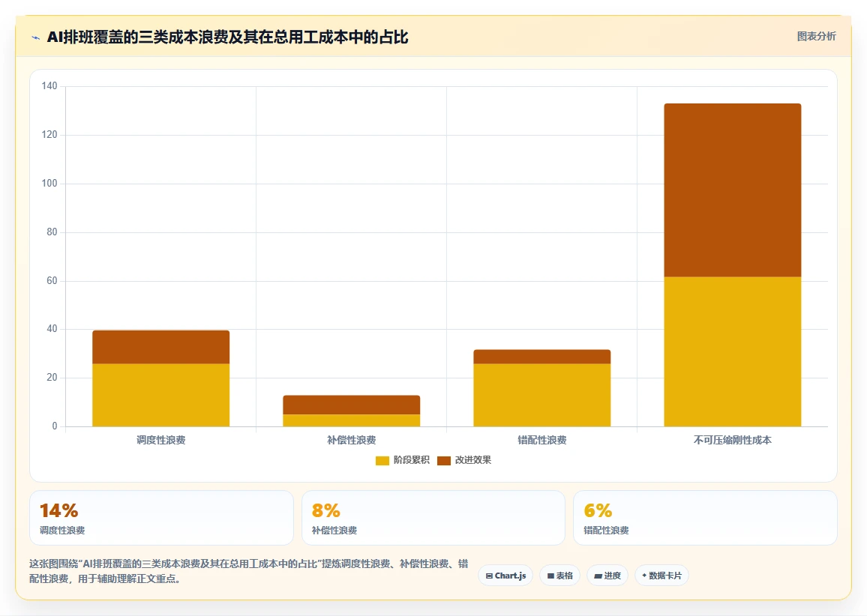Select the 进度 tag

click(607, 576)
